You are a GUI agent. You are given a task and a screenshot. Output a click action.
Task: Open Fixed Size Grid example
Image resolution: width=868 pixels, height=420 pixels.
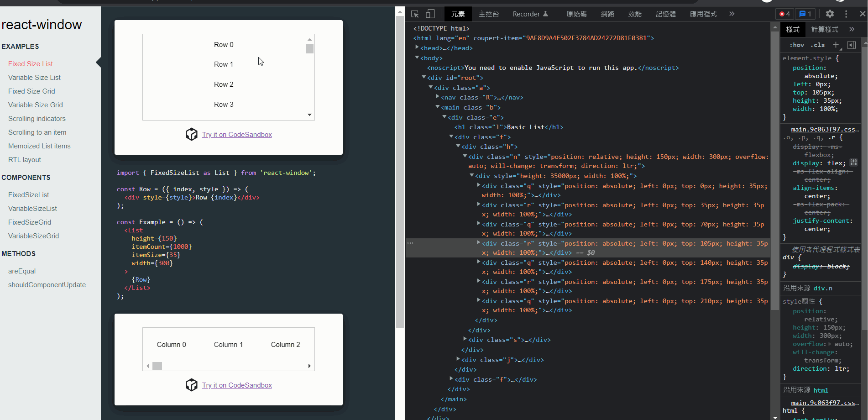(31, 91)
